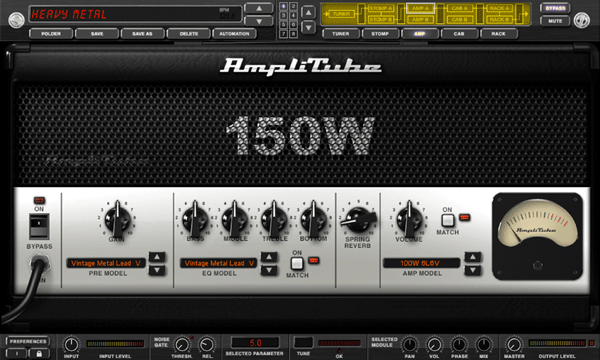
Task: Click the lock icon below Preferences
Action: (x=39, y=353)
